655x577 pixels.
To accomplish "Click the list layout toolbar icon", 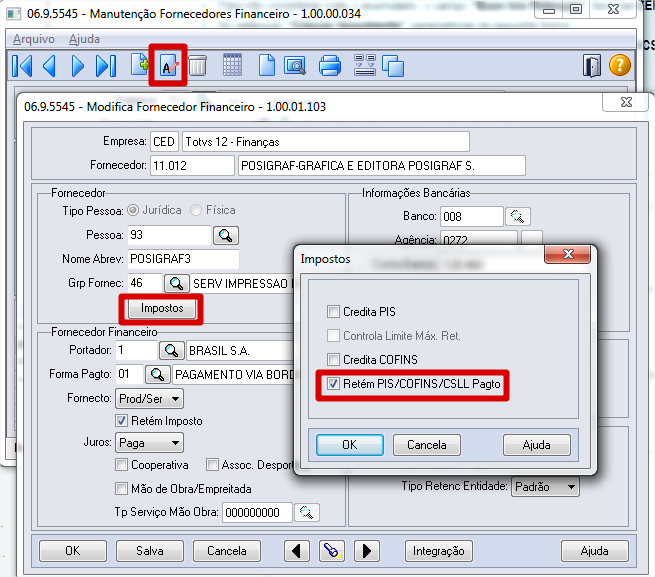I will click(x=364, y=65).
